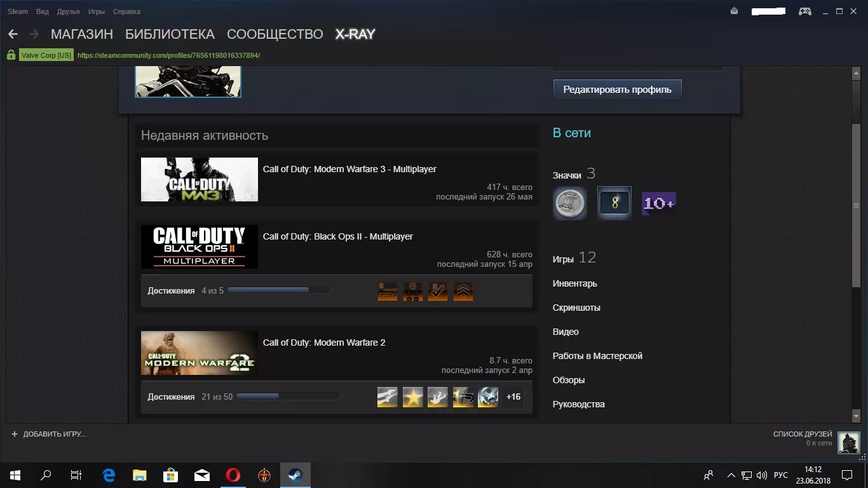
Task: Open Call of Duty: Modern Warfare 2 link
Action: (324, 342)
